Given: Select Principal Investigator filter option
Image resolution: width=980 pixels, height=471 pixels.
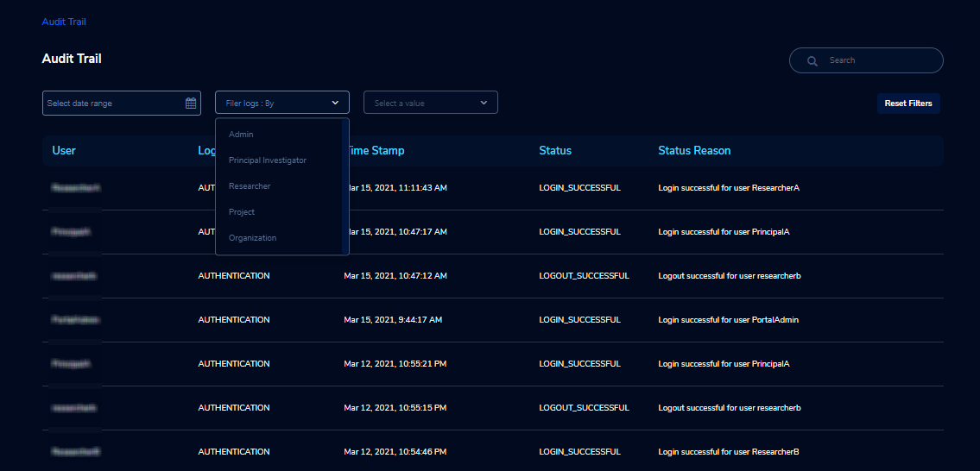Looking at the screenshot, I should click(268, 160).
